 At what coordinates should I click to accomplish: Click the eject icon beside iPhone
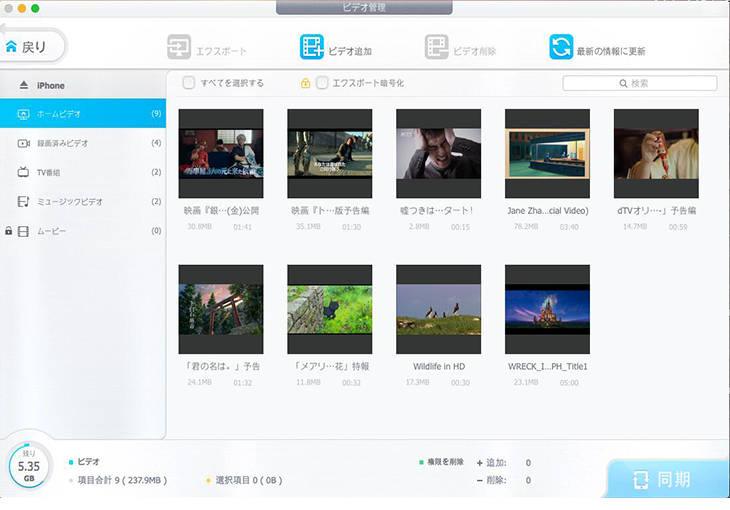pyautogui.click(x=22, y=86)
